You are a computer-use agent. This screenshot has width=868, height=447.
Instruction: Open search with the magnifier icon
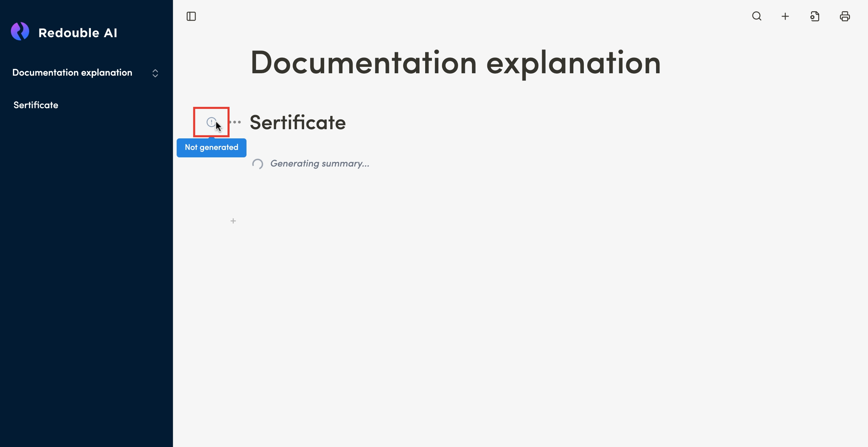(x=757, y=16)
